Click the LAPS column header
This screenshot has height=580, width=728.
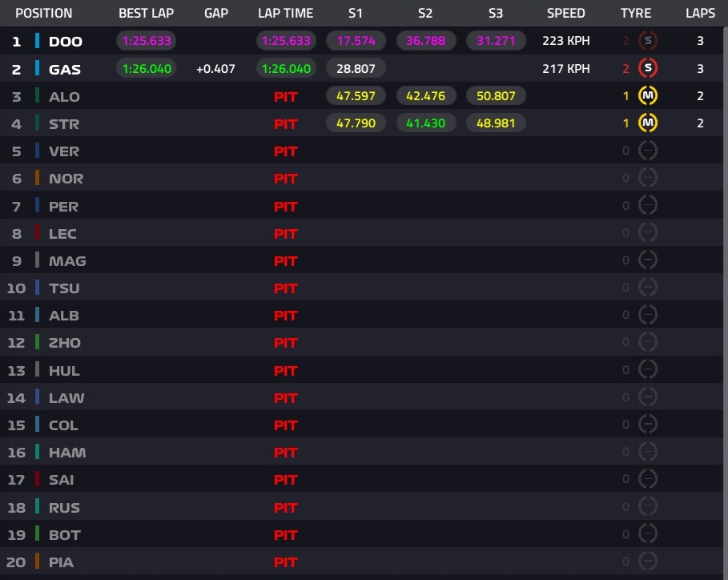(x=700, y=13)
